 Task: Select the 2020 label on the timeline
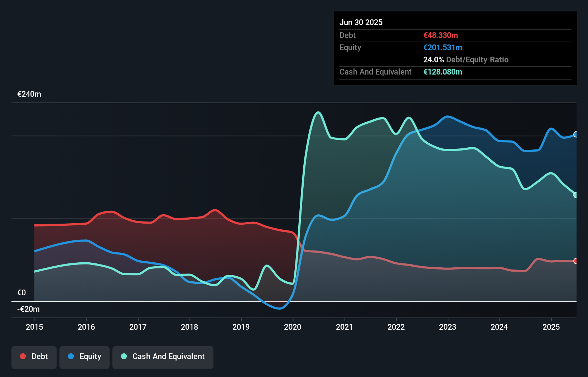tap(293, 327)
